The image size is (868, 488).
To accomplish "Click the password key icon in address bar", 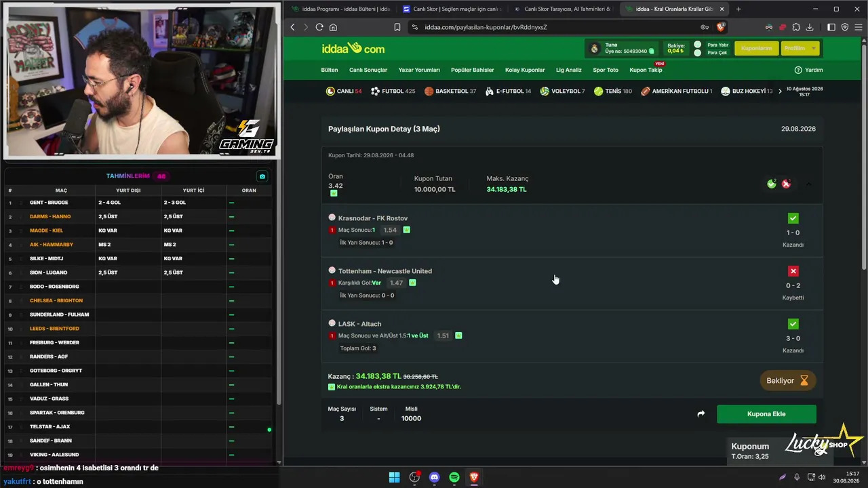I will 705,27.
